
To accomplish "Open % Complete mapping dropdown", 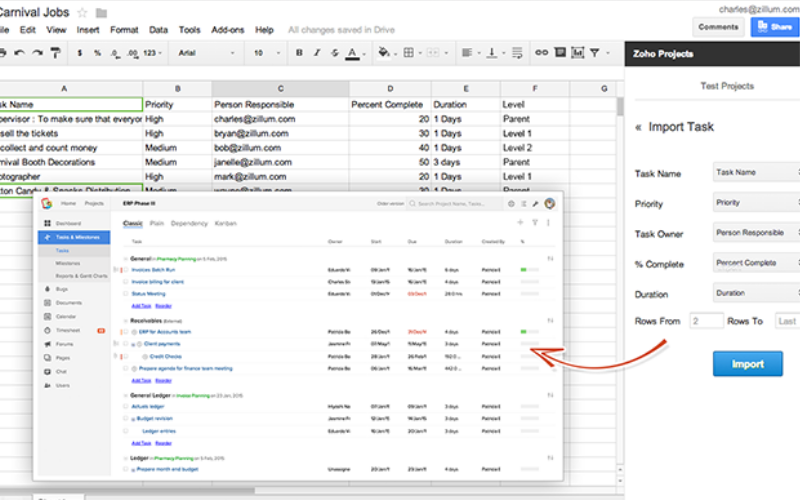I will click(x=756, y=263).
